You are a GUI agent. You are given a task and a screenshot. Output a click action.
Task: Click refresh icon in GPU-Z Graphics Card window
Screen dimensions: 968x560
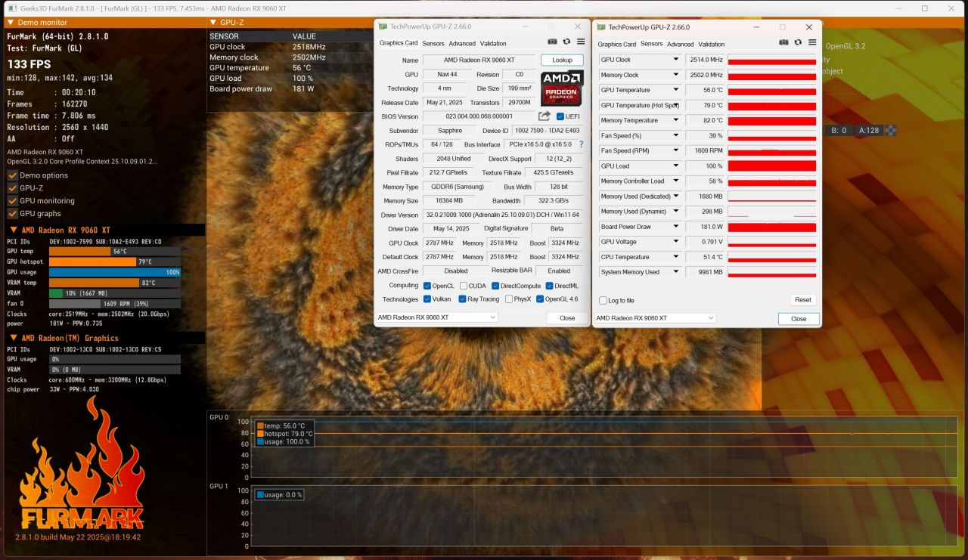566,42
